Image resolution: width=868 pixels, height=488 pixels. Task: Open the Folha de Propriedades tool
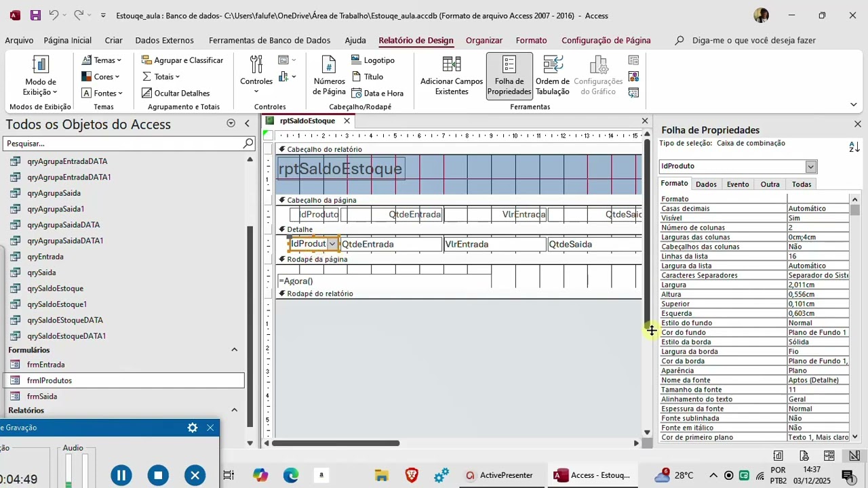click(509, 76)
